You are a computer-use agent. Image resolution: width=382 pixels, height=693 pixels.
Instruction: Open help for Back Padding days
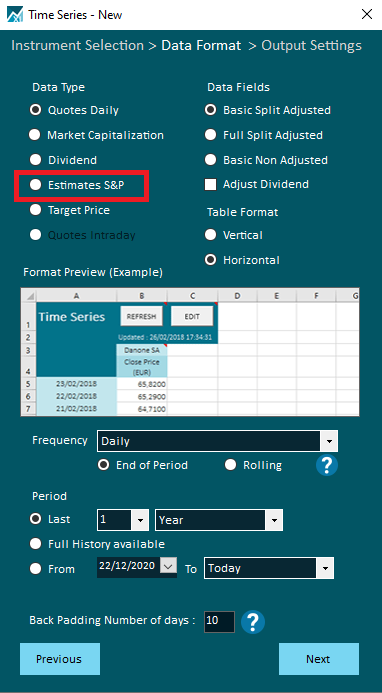coord(252,622)
